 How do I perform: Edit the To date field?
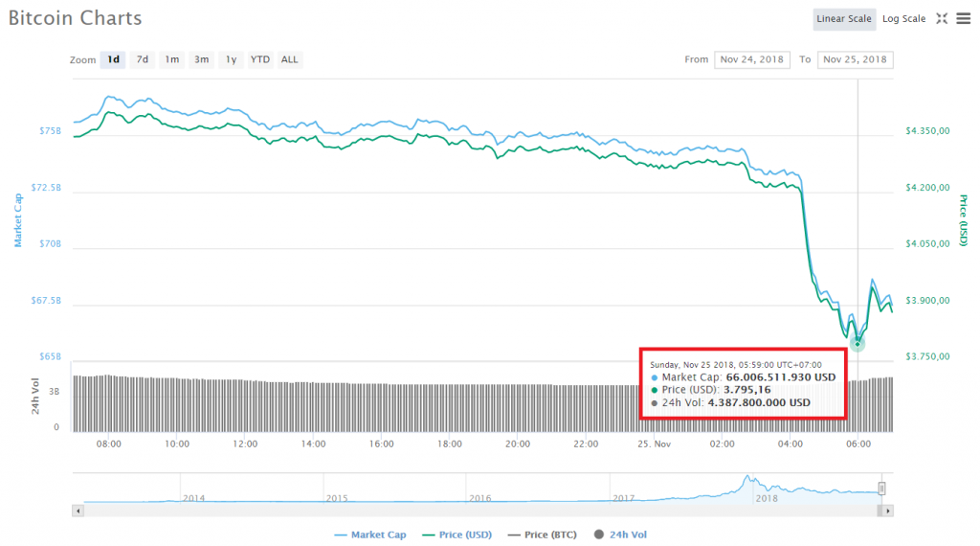pos(855,59)
